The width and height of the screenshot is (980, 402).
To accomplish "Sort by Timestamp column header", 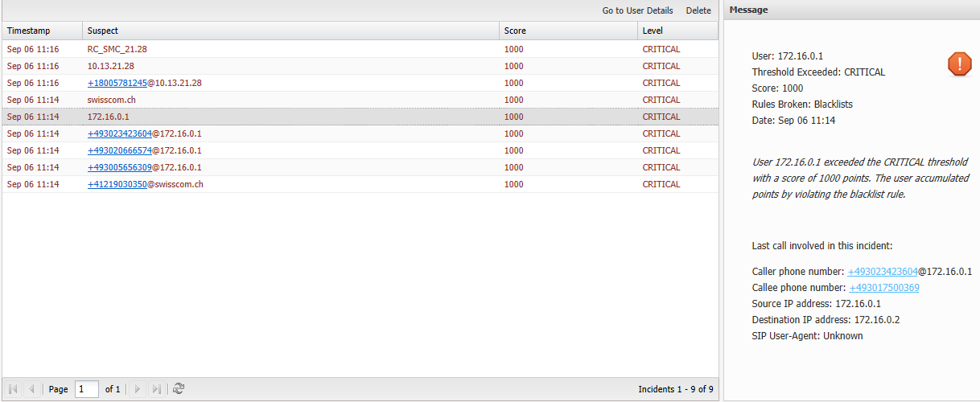I will [42, 31].
